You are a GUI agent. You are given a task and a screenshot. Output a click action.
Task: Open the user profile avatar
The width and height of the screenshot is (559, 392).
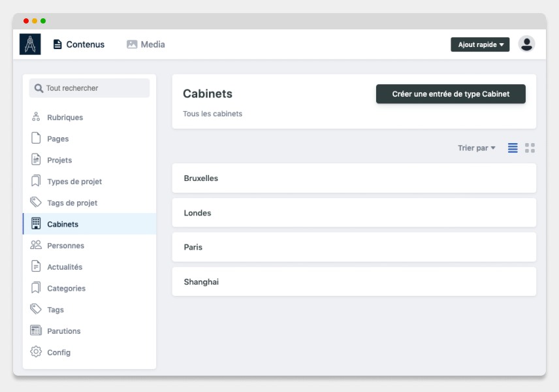tap(526, 44)
